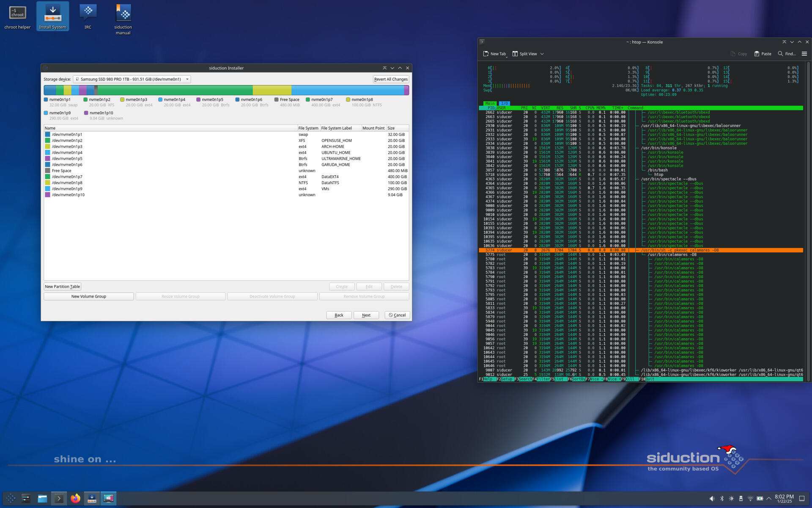Screen dimensions: 812x508
Task: Select the /dev/nvme0n1p2 OPENSUSE_HOM row
Action: coord(226,141)
